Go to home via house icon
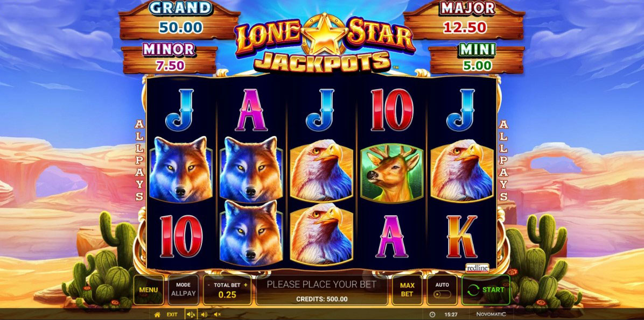Viewport: 644px width, 320px height. (x=157, y=315)
